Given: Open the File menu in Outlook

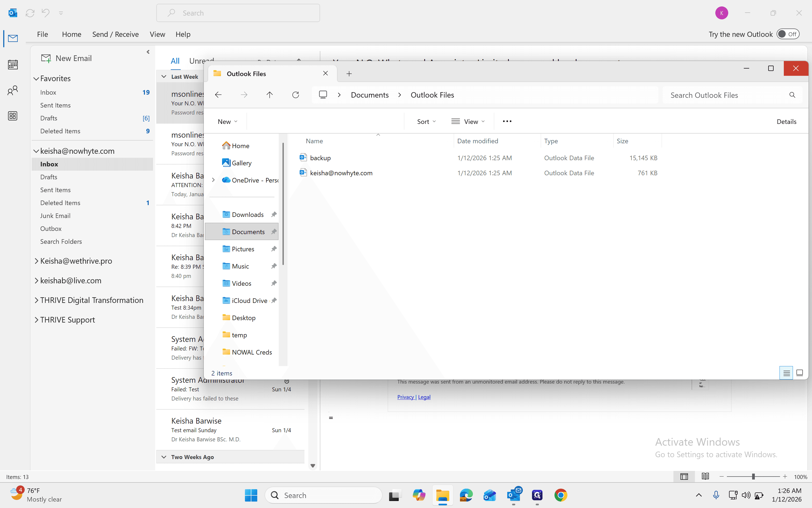Looking at the screenshot, I should click(42, 34).
